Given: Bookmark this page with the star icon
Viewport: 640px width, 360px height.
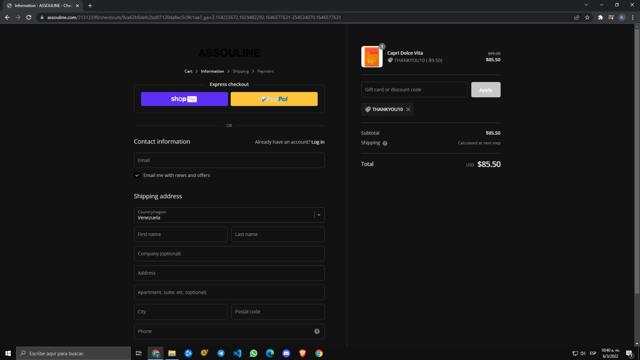Looking at the screenshot, I should coord(587,18).
